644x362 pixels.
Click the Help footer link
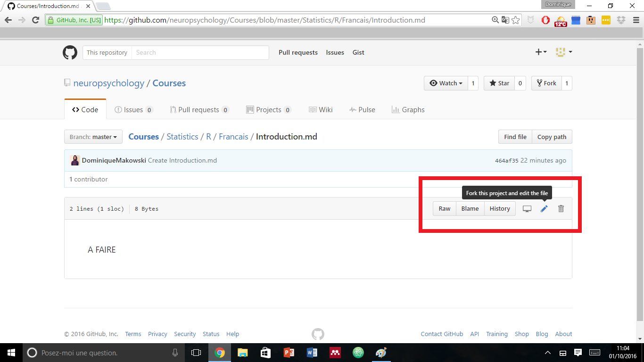[232, 334]
